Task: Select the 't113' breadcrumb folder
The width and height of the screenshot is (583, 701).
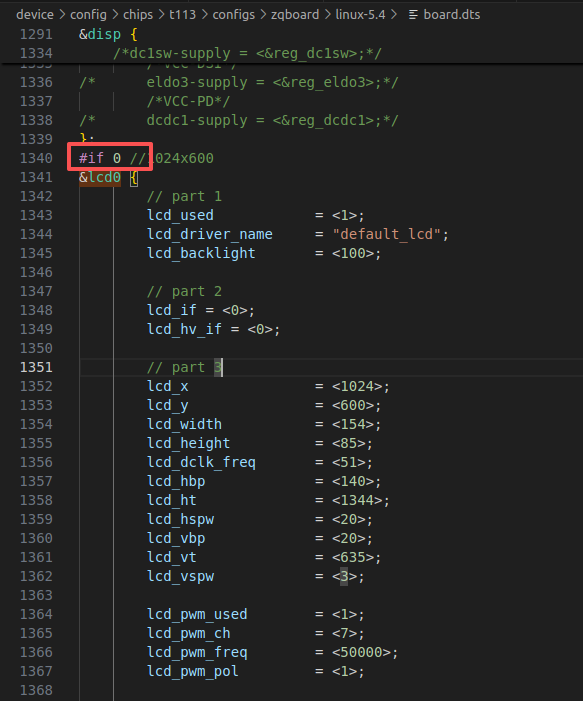Action: tap(182, 15)
